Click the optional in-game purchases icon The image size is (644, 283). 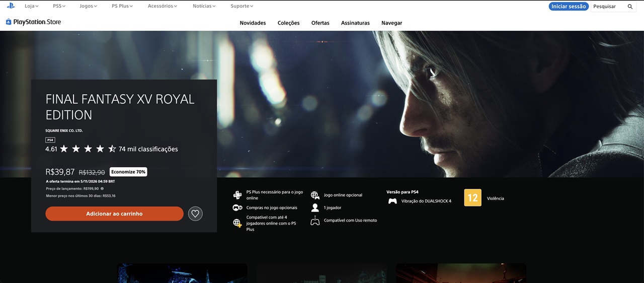(x=237, y=207)
